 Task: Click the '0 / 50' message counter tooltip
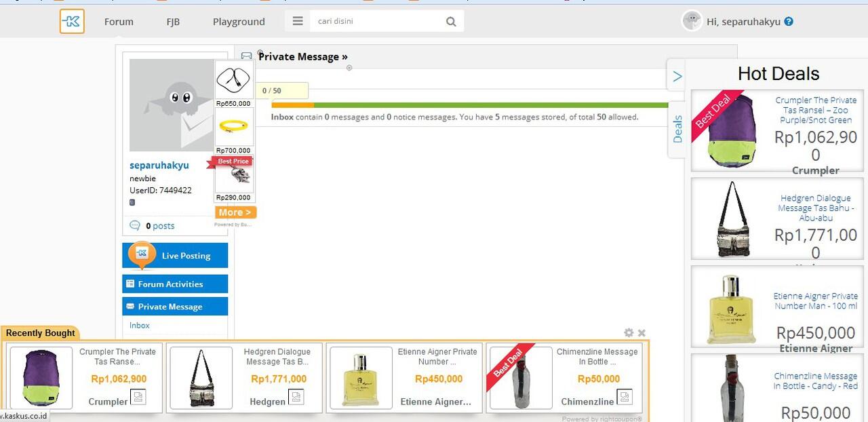pyautogui.click(x=281, y=90)
